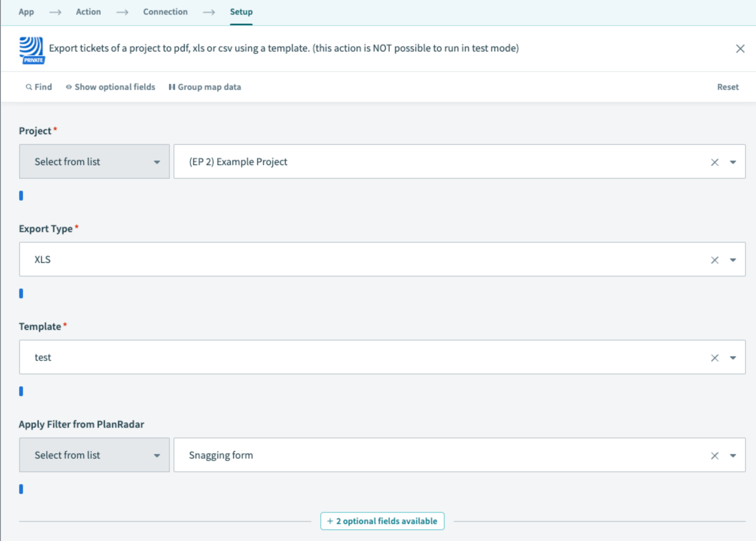Expand Export Type dropdown arrow
The width and height of the screenshot is (756, 541).
733,260
